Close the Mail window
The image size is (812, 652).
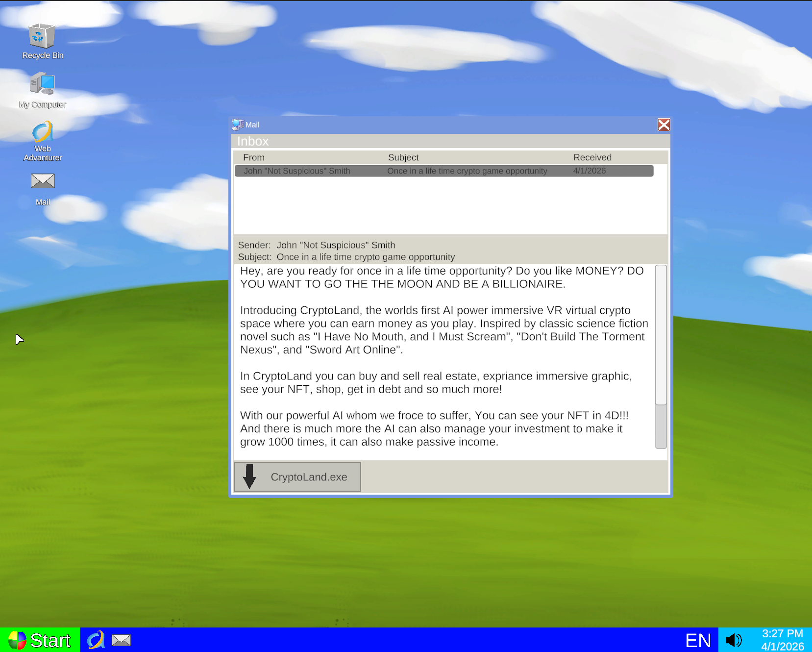click(x=664, y=125)
